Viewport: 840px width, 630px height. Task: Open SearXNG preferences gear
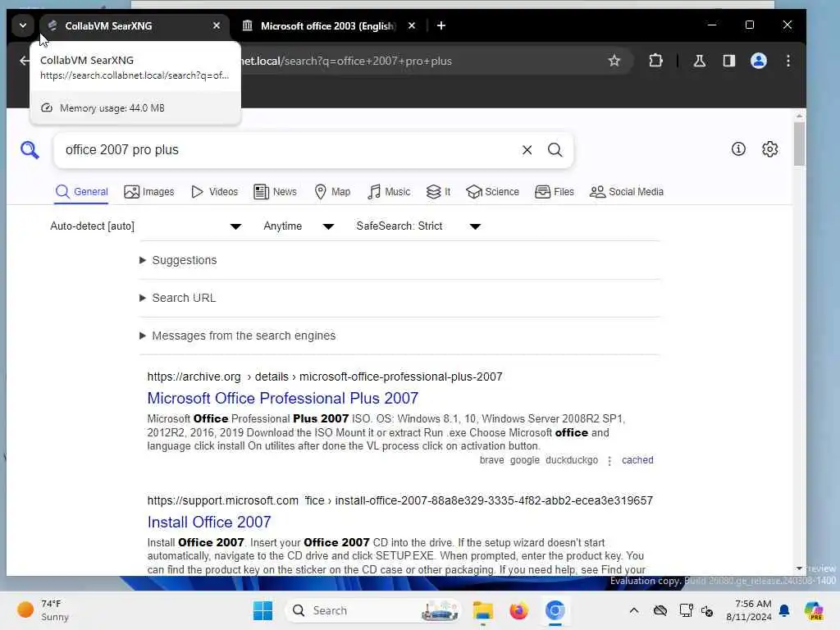point(769,149)
